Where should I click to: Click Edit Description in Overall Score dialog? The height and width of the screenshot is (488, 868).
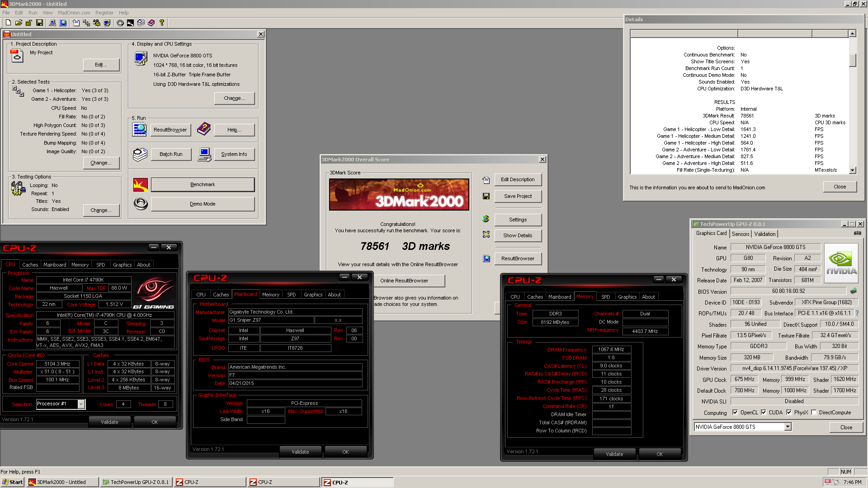coord(518,179)
